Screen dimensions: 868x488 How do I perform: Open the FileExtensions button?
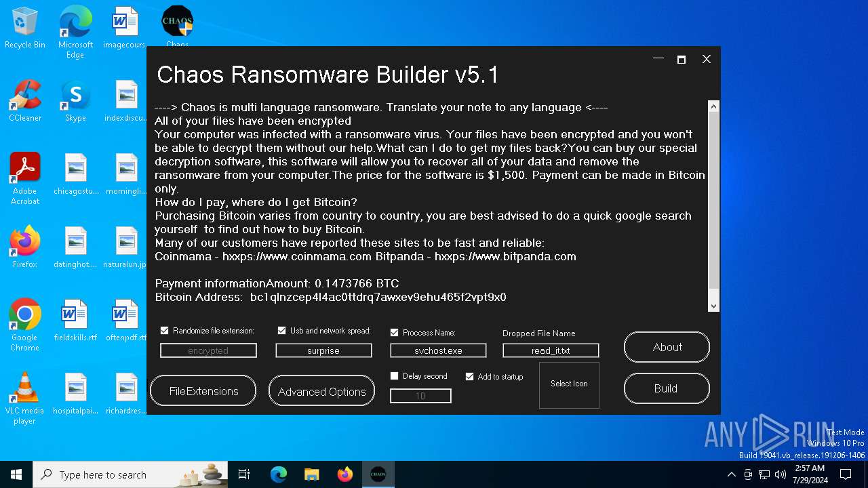coord(203,391)
